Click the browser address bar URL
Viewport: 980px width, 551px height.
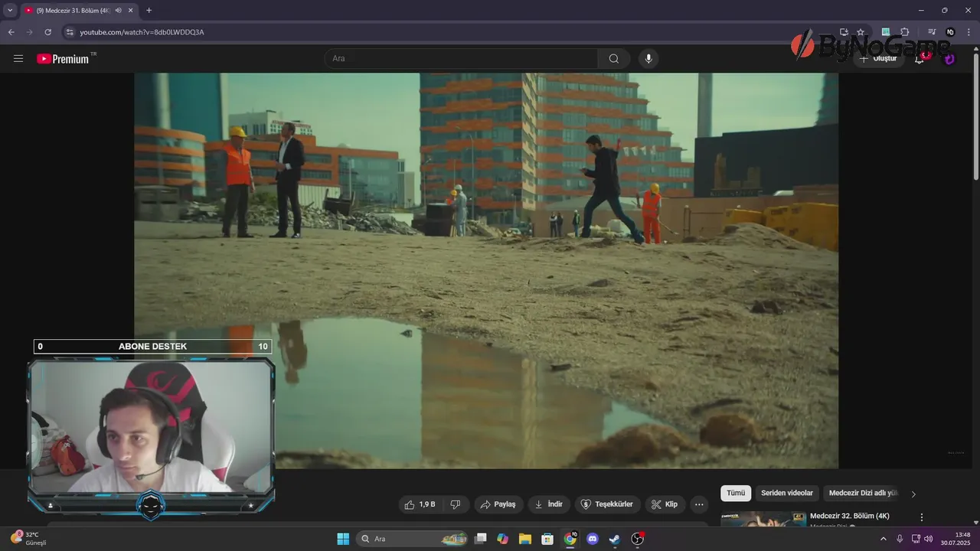tap(142, 32)
